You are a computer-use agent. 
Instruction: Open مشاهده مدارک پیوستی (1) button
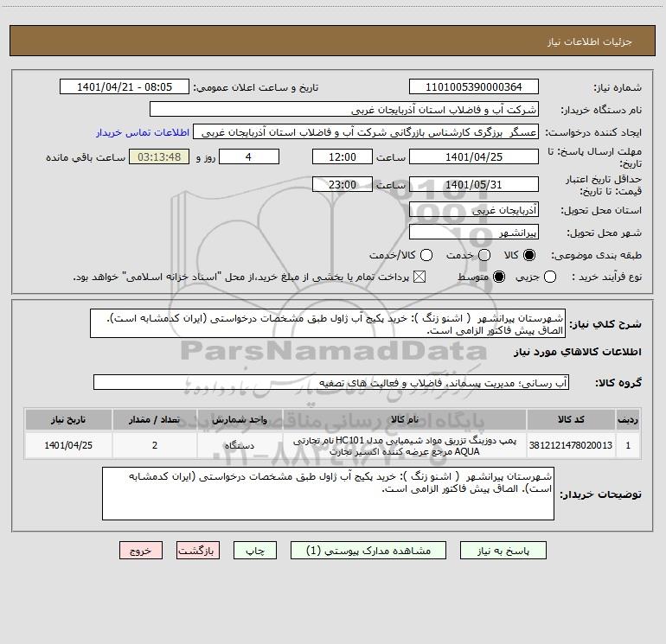click(x=368, y=550)
